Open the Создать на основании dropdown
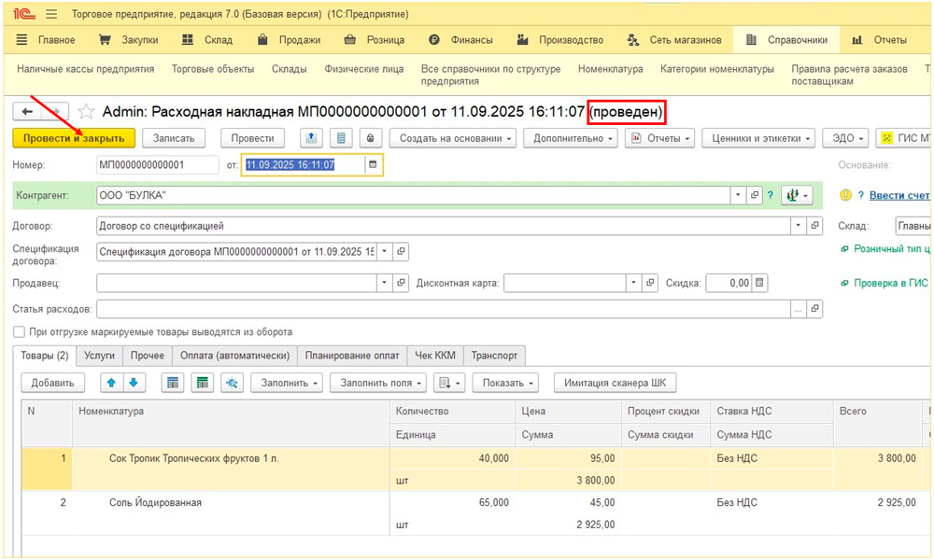Viewport: 934px width, 560px height. click(452, 138)
